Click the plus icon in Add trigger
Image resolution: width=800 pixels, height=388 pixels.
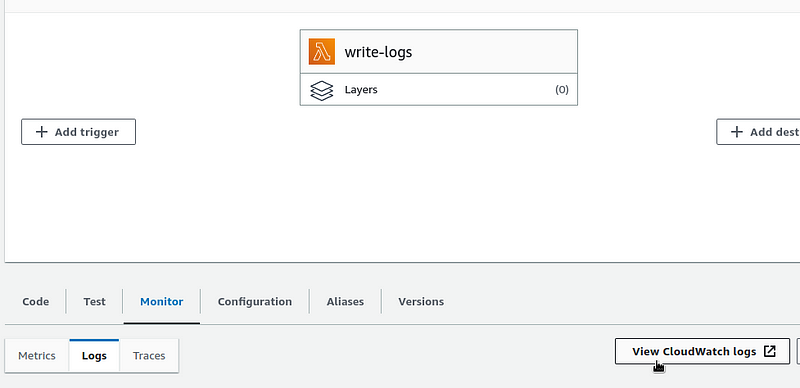[41, 132]
